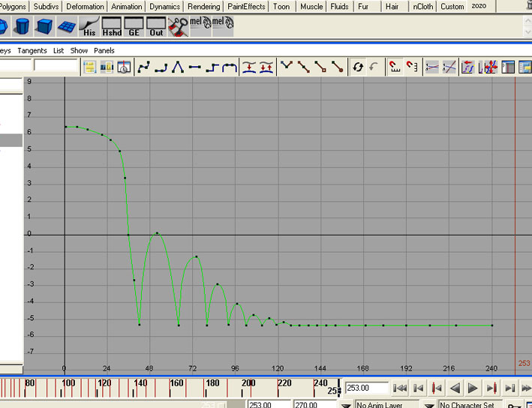This screenshot has width=532, height=408.
Task: Click the Buffer Curve Snapshot icon
Action: [x=249, y=67]
